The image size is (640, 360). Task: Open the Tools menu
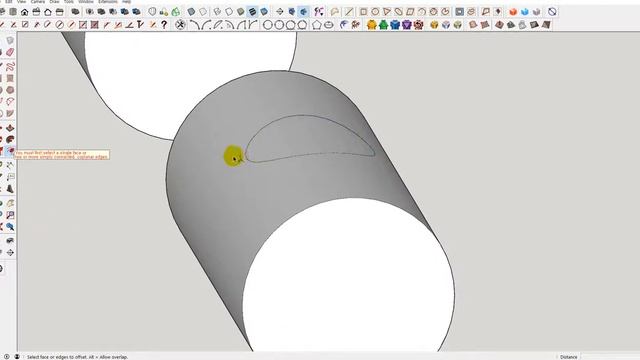[x=69, y=2]
